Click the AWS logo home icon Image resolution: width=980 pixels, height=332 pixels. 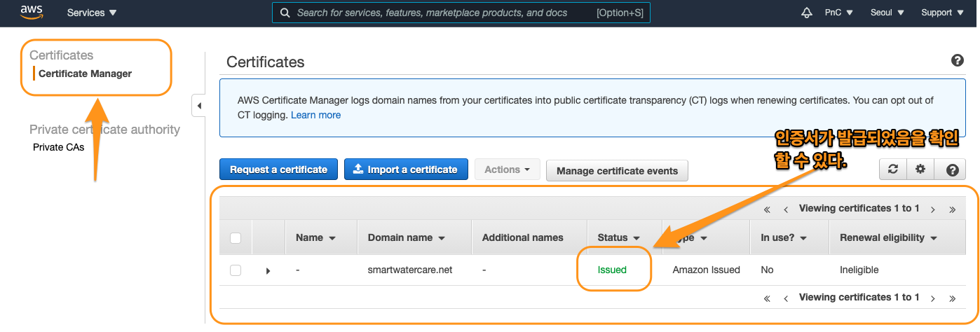(32, 12)
